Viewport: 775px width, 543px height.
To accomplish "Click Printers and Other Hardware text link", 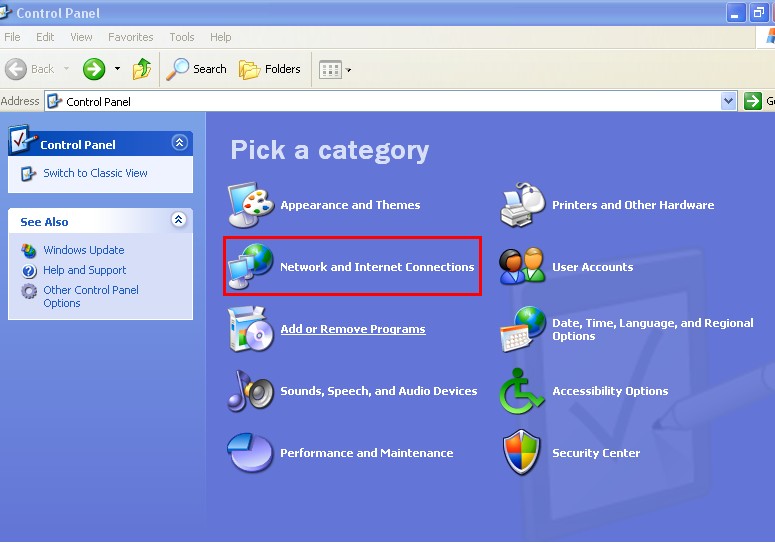I will click(x=633, y=205).
